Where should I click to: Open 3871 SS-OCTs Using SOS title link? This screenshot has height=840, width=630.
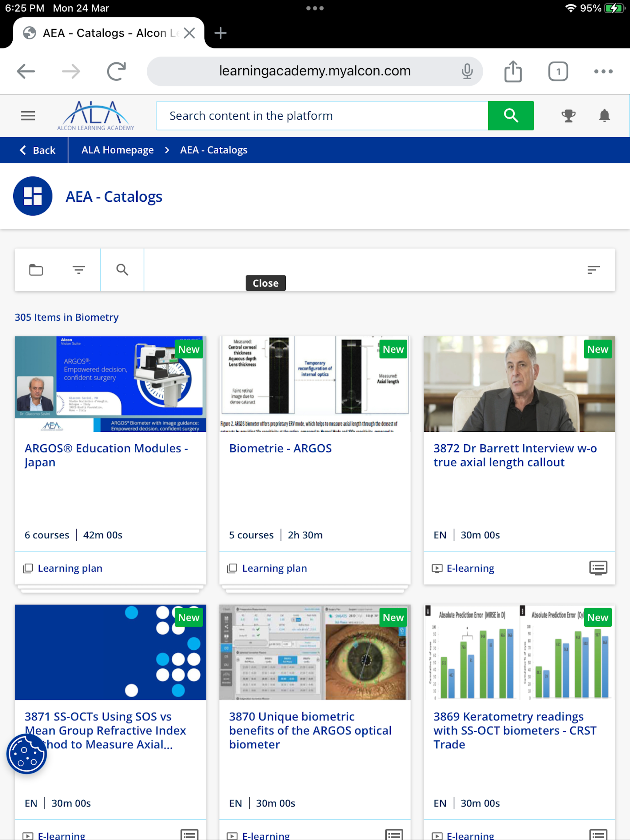tap(105, 730)
